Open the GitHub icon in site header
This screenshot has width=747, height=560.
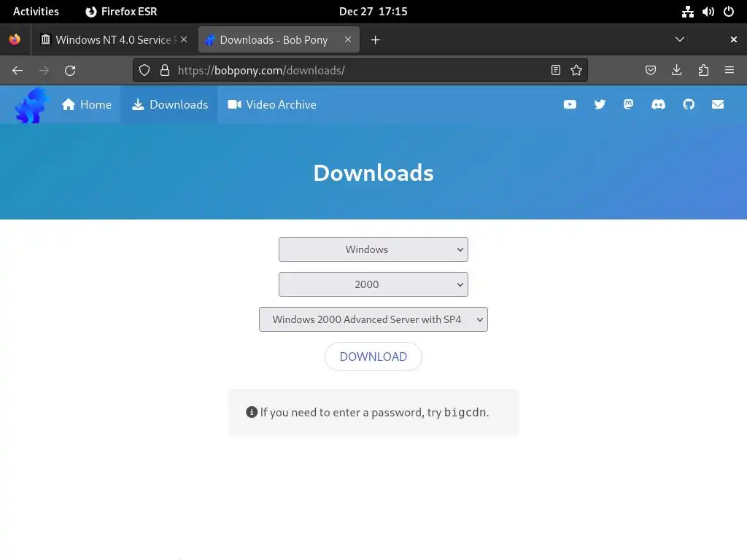pyautogui.click(x=689, y=104)
